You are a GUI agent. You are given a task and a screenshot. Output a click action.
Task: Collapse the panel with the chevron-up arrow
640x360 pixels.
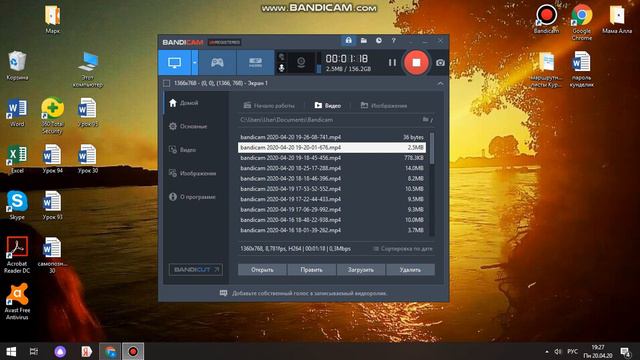440,83
